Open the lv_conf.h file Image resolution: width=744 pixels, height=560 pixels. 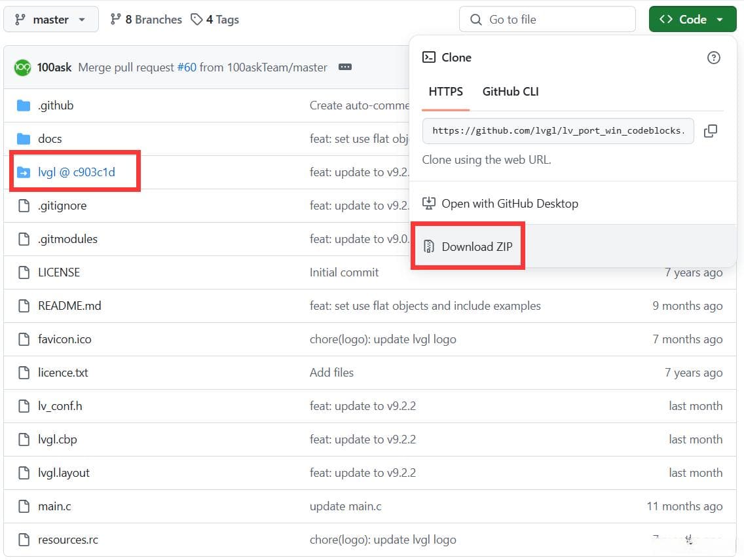tap(60, 406)
